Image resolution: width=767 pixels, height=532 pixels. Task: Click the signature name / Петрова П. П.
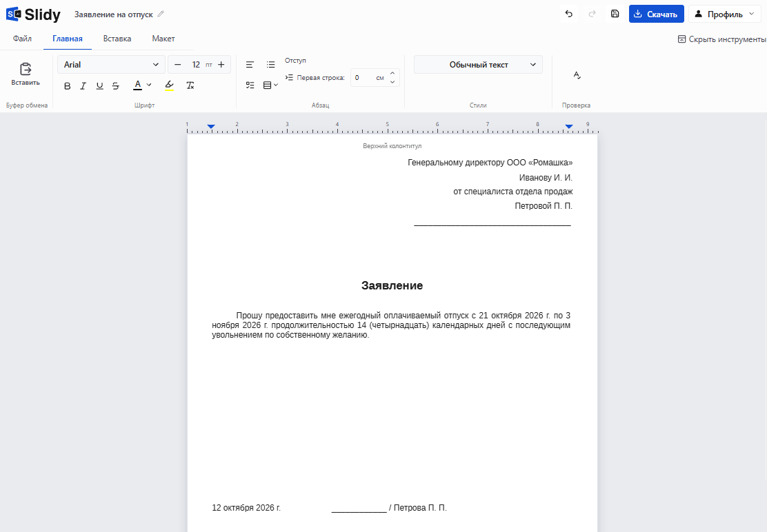[418, 508]
